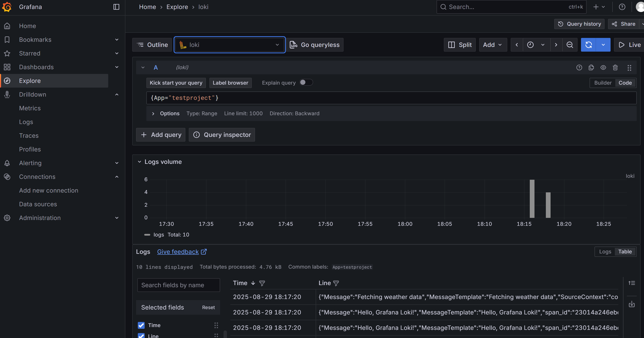Open Data sources under Connections
Screen dimensions: 644x338
coord(38,204)
